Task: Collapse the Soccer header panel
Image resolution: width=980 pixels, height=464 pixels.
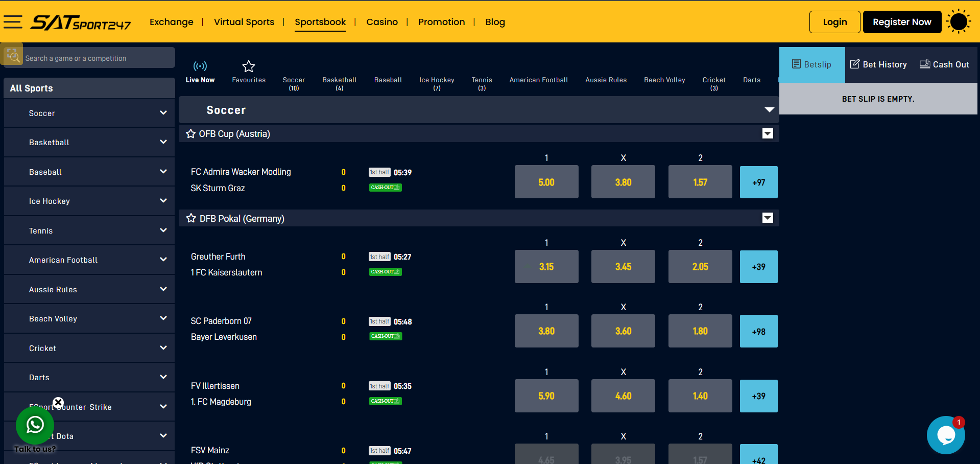Action: click(x=770, y=109)
